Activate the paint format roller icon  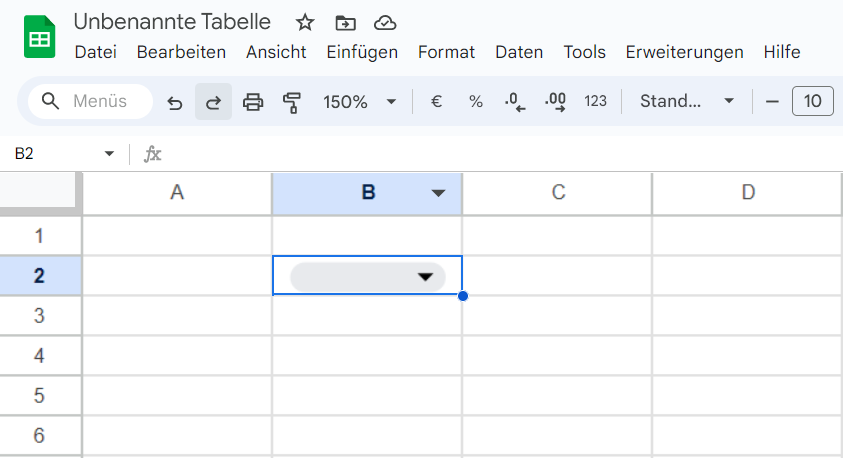point(292,102)
